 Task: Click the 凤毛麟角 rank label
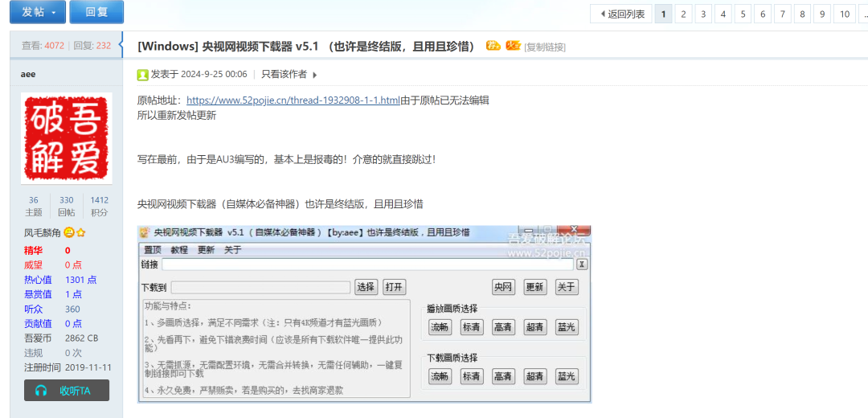pyautogui.click(x=42, y=232)
